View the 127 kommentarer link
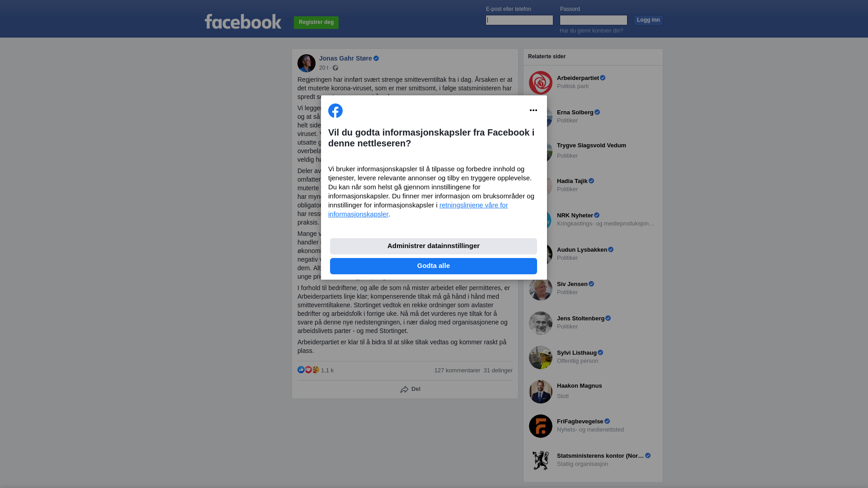 tap(458, 371)
